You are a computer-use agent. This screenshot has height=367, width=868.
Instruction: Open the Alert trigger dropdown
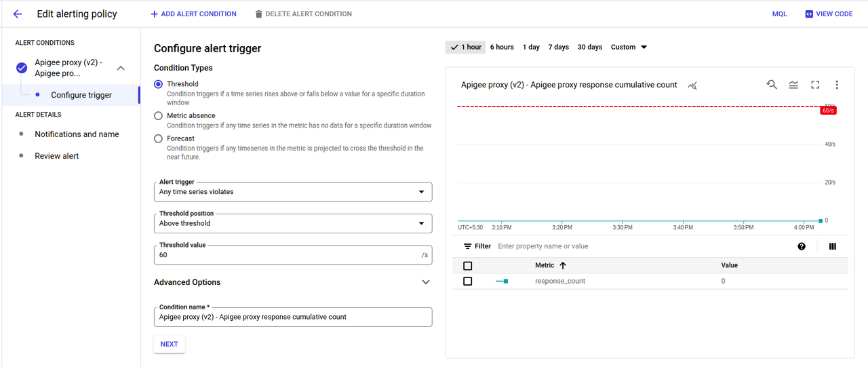[x=293, y=192]
